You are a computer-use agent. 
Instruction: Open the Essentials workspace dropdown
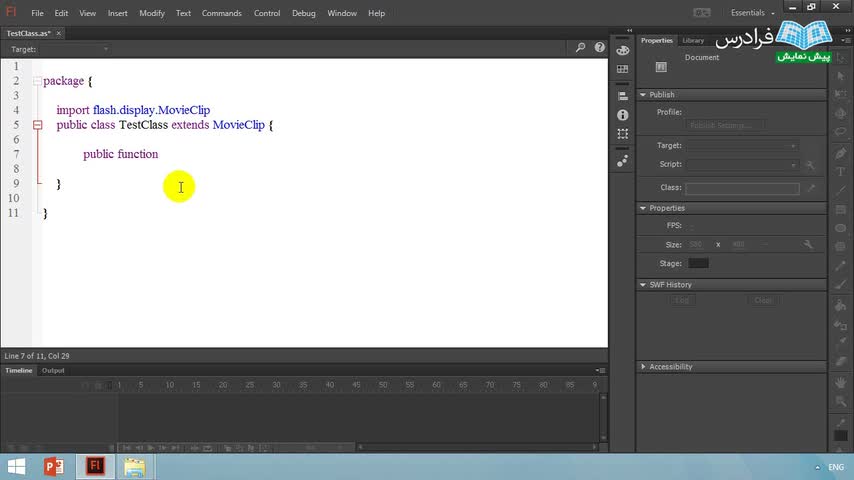tap(752, 13)
